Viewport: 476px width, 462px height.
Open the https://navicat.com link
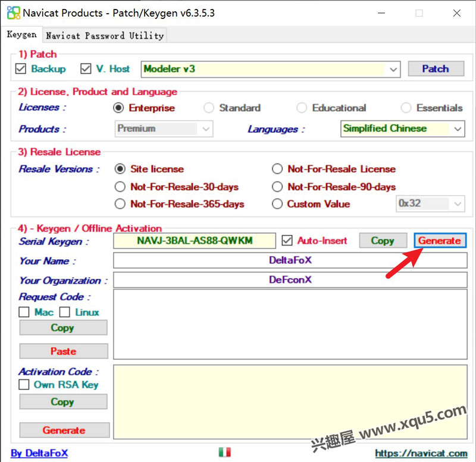[421, 453]
